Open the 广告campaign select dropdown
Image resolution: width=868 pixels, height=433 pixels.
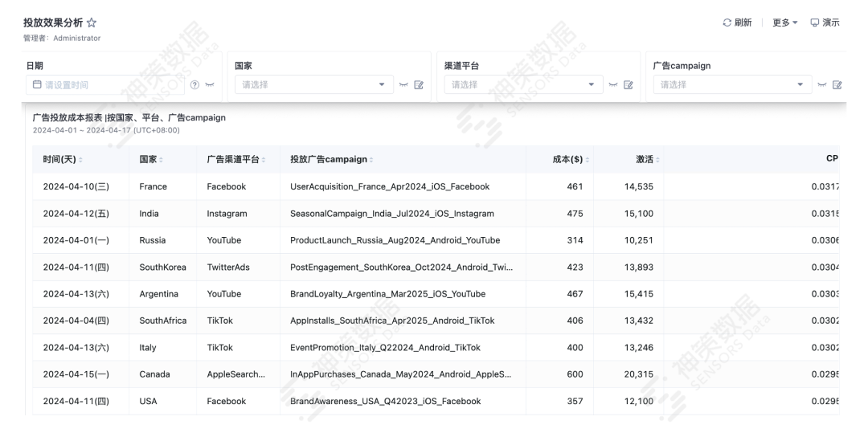(x=732, y=84)
